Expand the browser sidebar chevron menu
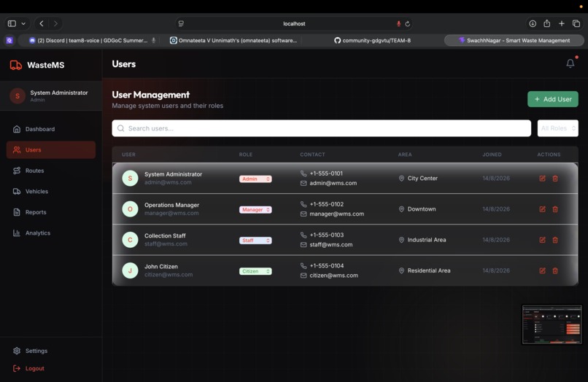Screen dimensions: 588x382 [x=23, y=23]
